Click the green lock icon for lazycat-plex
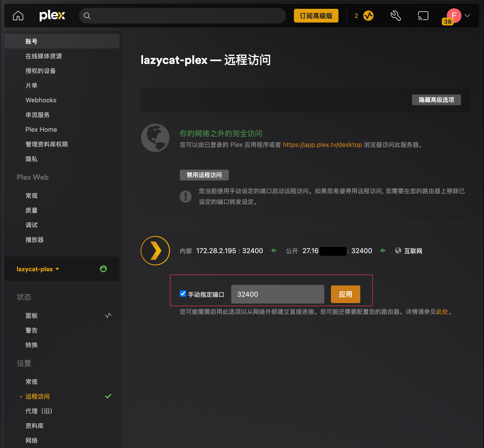This screenshot has width=484, height=448. [103, 269]
